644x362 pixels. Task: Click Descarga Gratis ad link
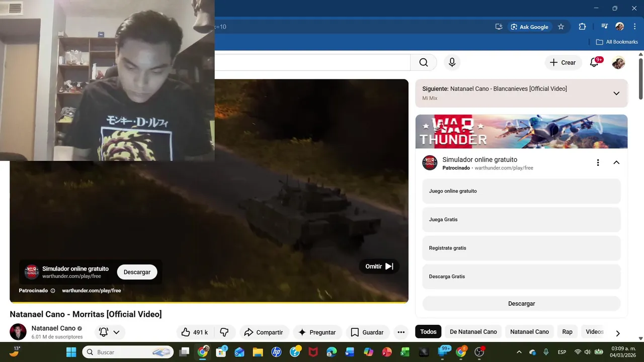coord(521,277)
